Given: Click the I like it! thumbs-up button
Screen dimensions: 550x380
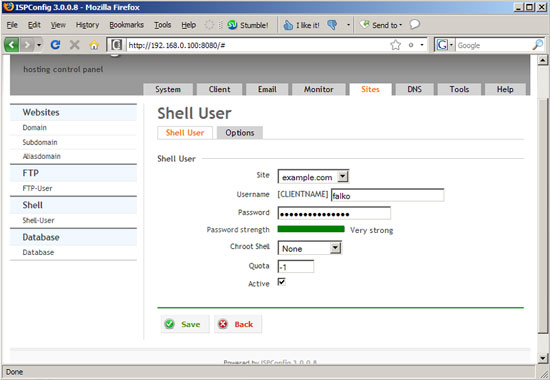Looking at the screenshot, I should [x=302, y=25].
